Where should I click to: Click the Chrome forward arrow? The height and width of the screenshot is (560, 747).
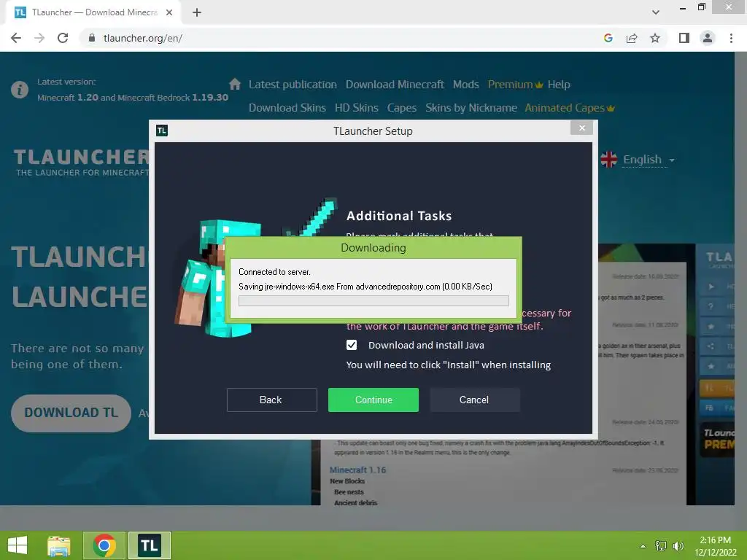coord(39,38)
